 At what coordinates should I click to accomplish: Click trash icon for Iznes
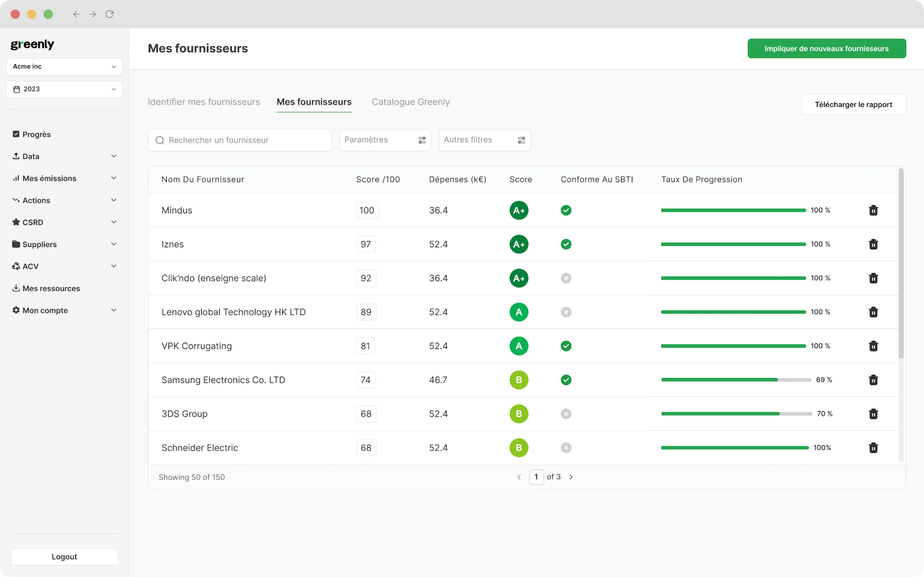873,244
